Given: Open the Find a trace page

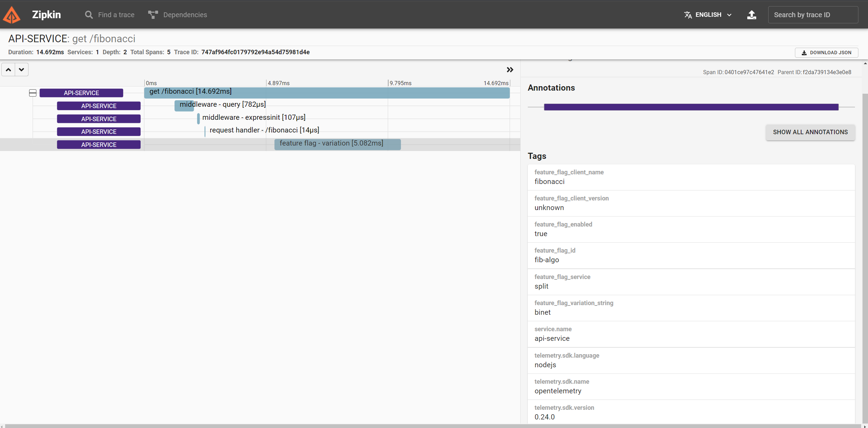Looking at the screenshot, I should click(116, 15).
